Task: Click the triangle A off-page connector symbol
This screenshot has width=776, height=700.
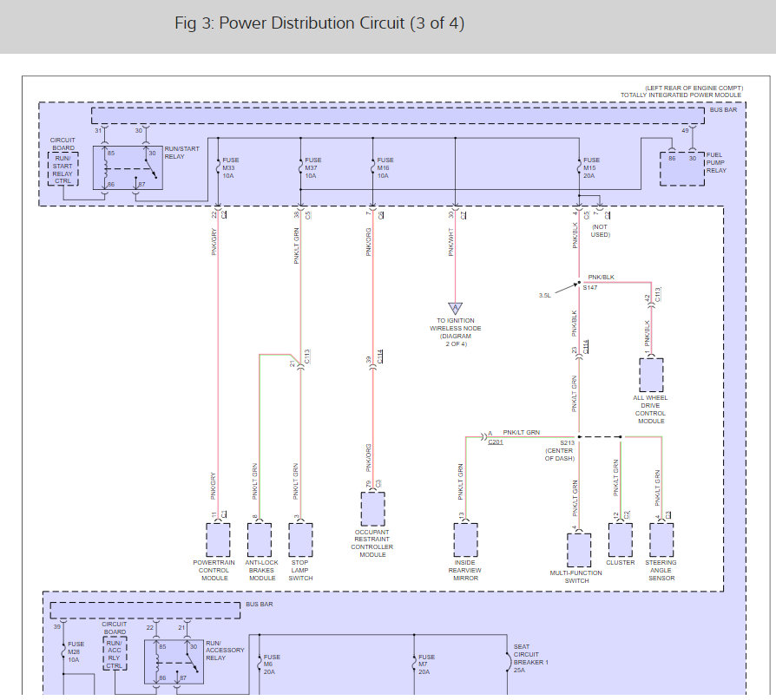Action: coord(456,308)
